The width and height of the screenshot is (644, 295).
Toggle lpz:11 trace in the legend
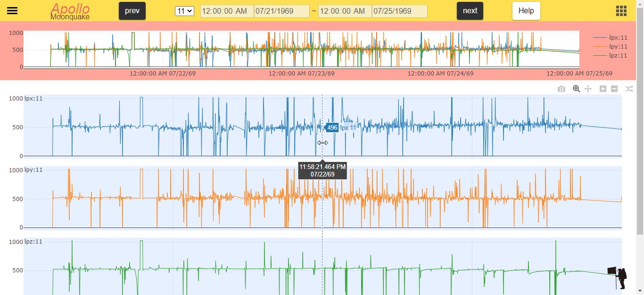[x=610, y=55]
